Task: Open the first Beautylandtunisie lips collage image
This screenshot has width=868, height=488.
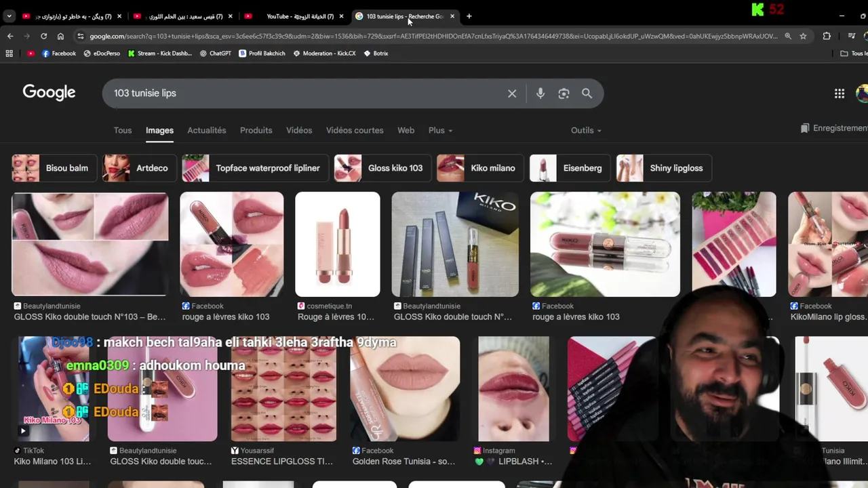Action: 90,244
